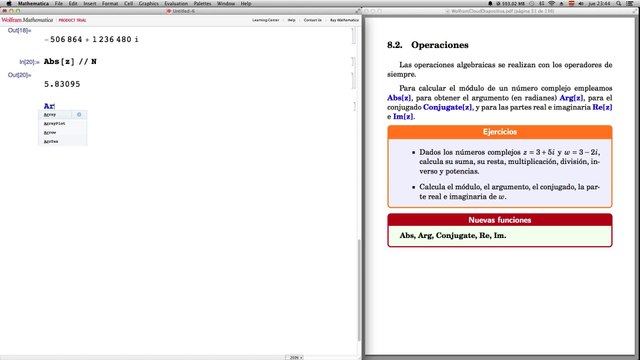Toggle fullscreen for the Mathematica notebook window
Image resolution: width=640 pixels, height=360 pixels.
(358, 11)
